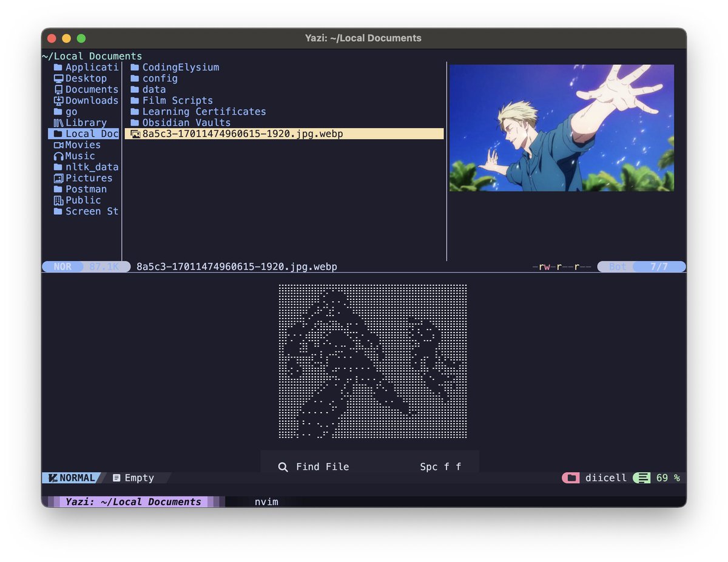Click the magnifier icon beside Find File
Viewport: 728px width, 562px height.
point(283,467)
